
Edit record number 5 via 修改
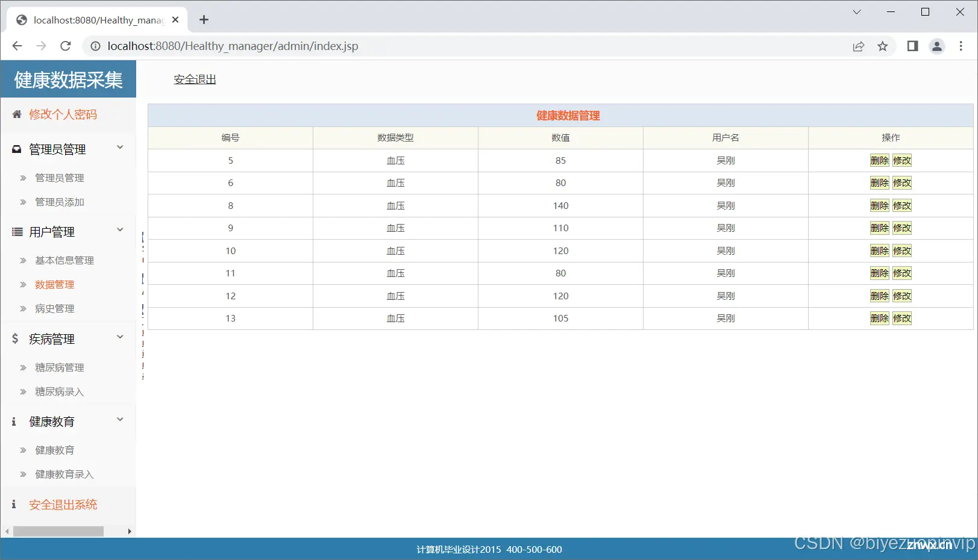pyautogui.click(x=902, y=160)
